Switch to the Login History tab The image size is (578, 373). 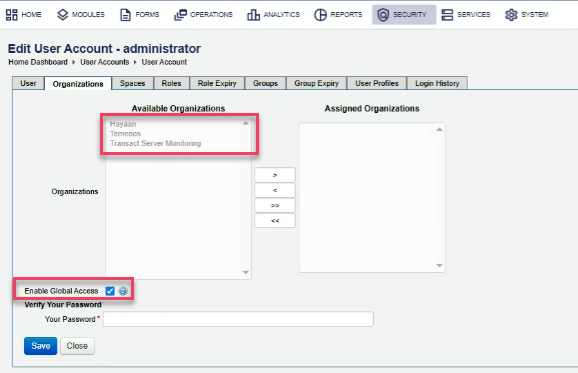pyautogui.click(x=437, y=83)
